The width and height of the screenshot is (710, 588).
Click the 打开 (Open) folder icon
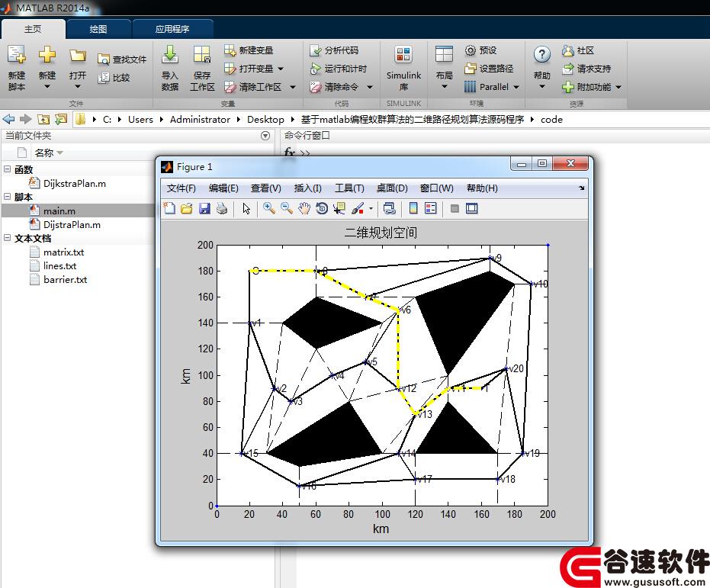pyautogui.click(x=78, y=55)
